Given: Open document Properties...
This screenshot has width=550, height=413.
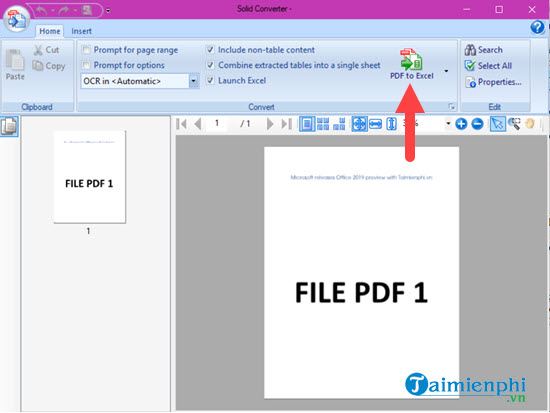Looking at the screenshot, I should click(493, 82).
